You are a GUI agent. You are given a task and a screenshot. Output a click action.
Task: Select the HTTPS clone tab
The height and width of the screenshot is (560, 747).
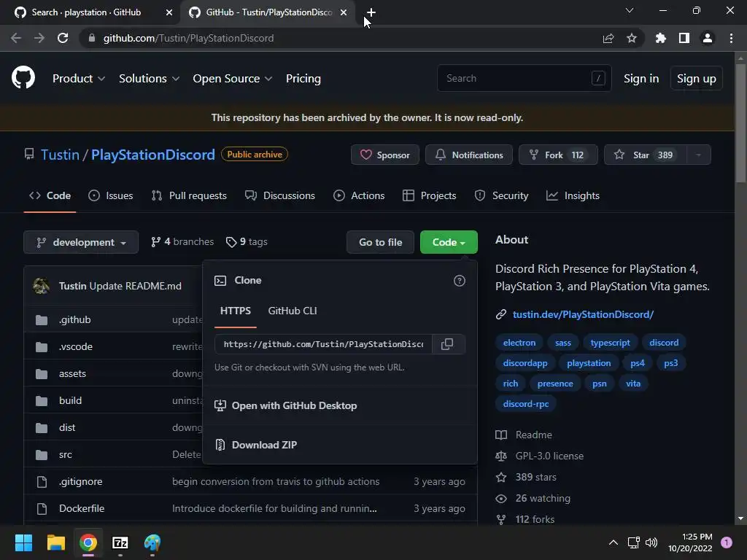236,311
